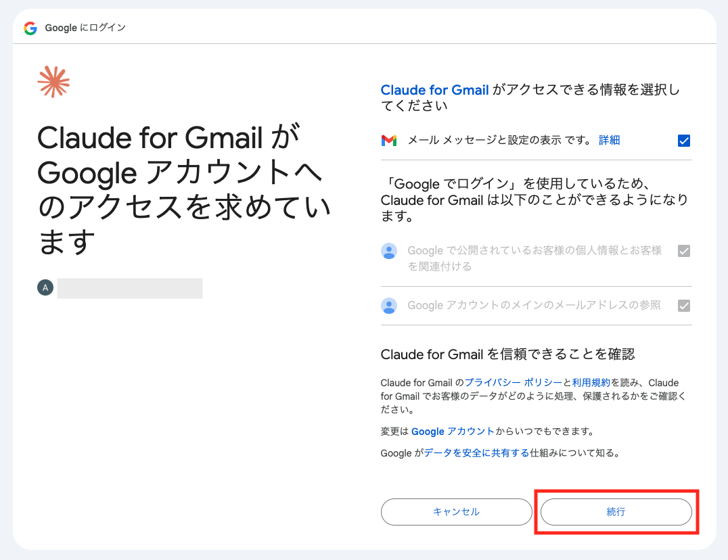Image resolution: width=728 pixels, height=560 pixels.
Task: Click the 続行 button
Action: click(x=616, y=512)
